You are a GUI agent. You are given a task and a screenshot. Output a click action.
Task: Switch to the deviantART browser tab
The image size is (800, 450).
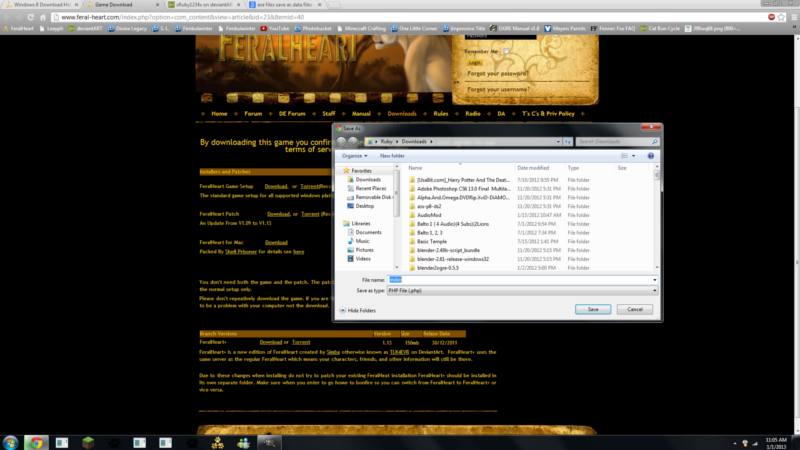[203, 5]
